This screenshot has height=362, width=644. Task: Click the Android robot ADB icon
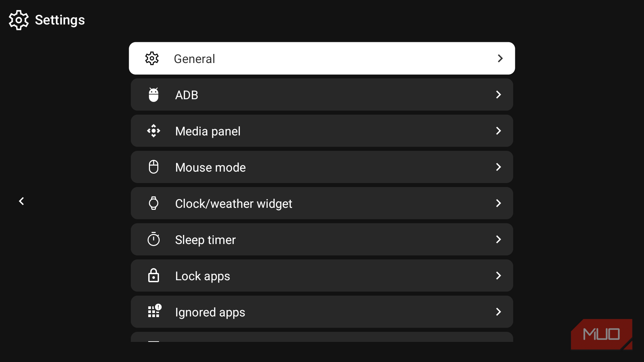[154, 95]
